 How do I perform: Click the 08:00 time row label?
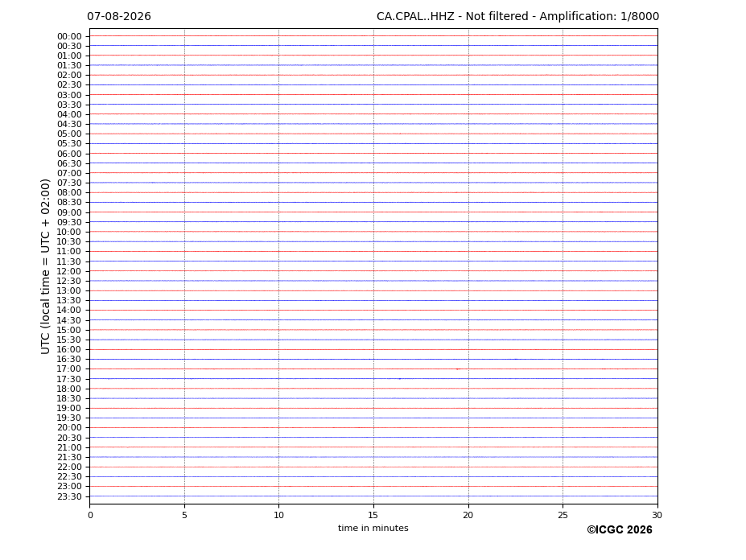coord(69,192)
